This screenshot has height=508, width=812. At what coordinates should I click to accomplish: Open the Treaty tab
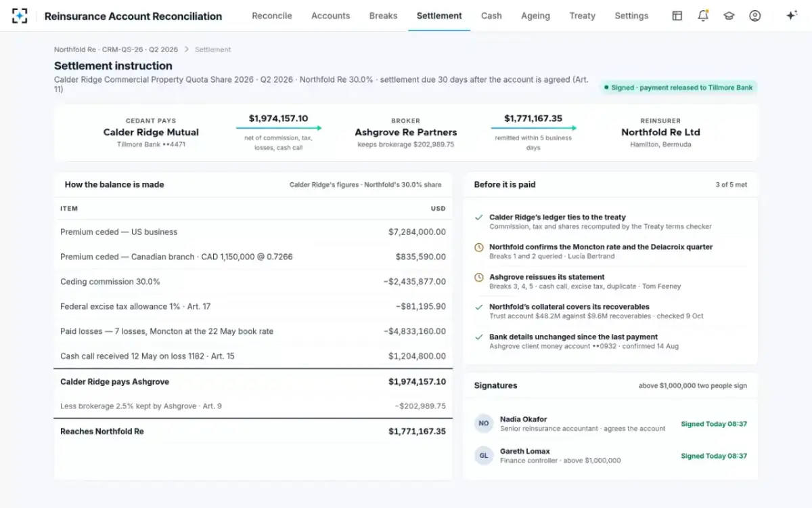coord(583,16)
